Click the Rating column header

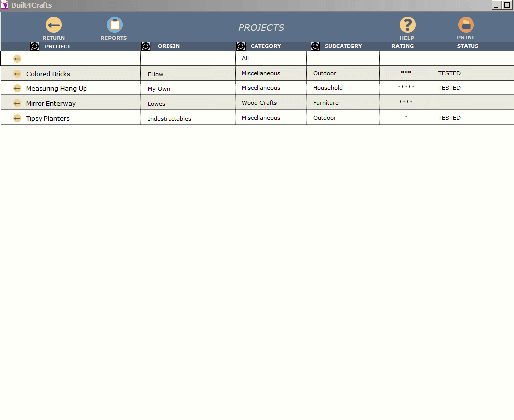[x=402, y=46]
